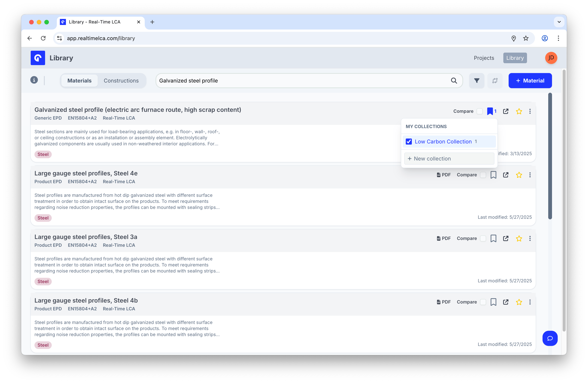Click the browser address bar URL
The width and height of the screenshot is (588, 383).
coord(101,38)
